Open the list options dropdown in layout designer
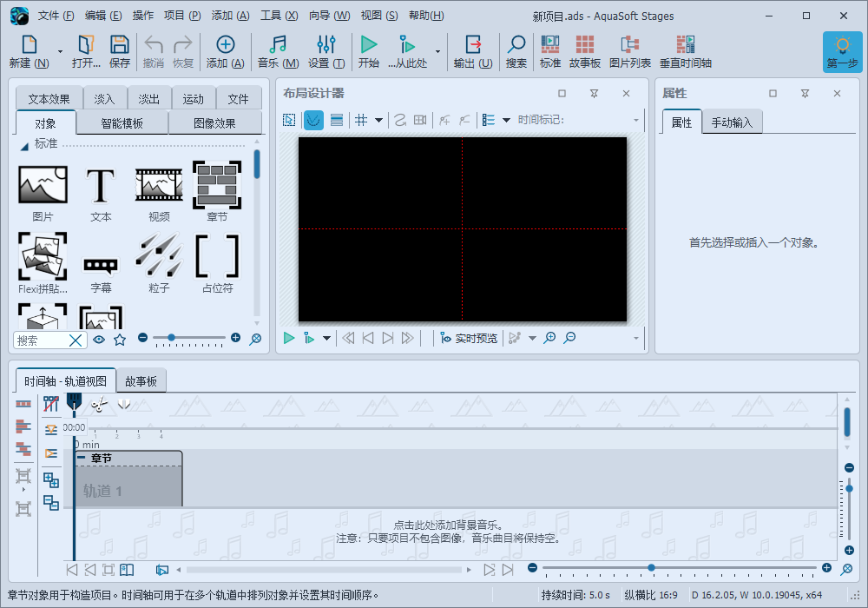This screenshot has width=868, height=608. [x=506, y=120]
